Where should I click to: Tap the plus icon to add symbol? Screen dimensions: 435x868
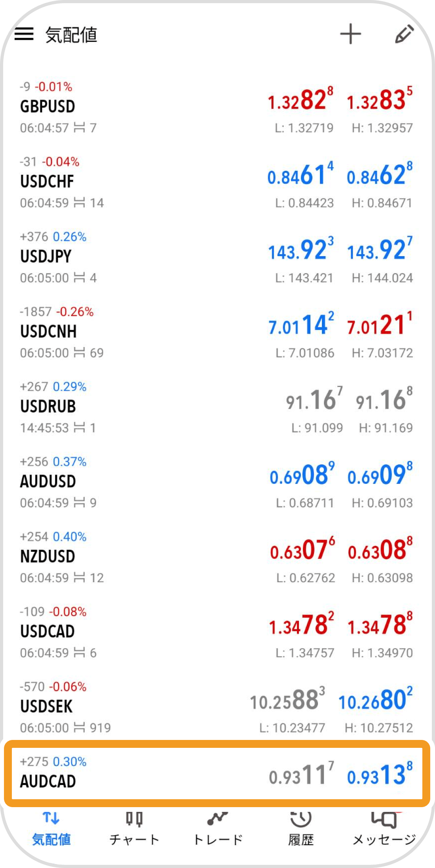point(350,34)
